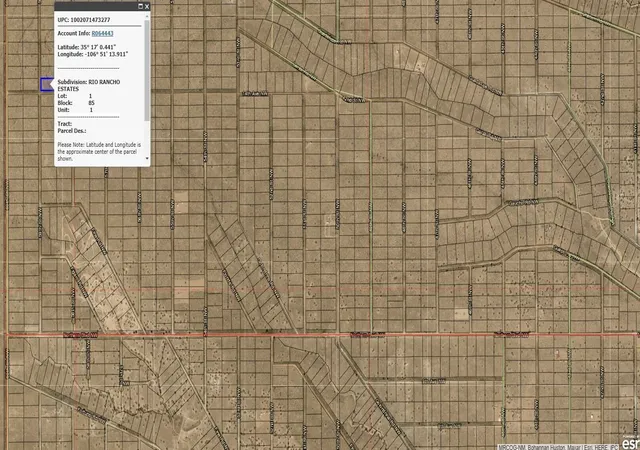640x450 pixels.
Task: Click the Subdivision RIO RANCHO ESTATES text
Action: 89,85
